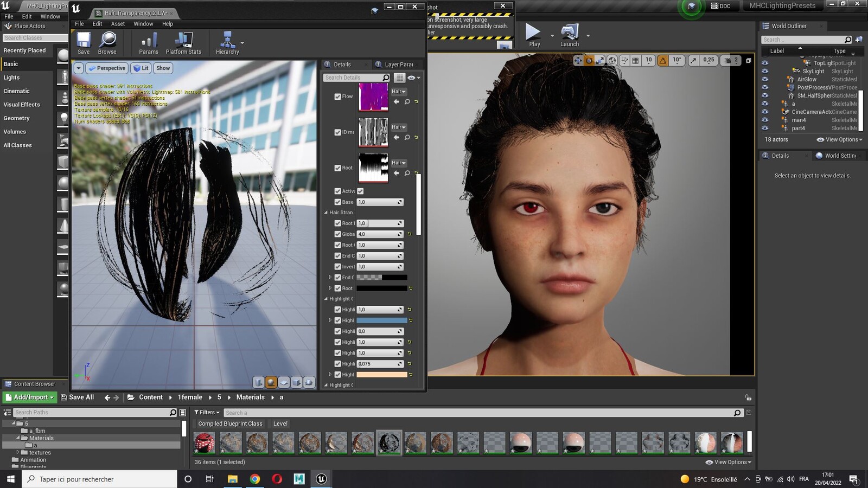
Task: Click the peach Highlight color swatch
Action: [x=381, y=375]
